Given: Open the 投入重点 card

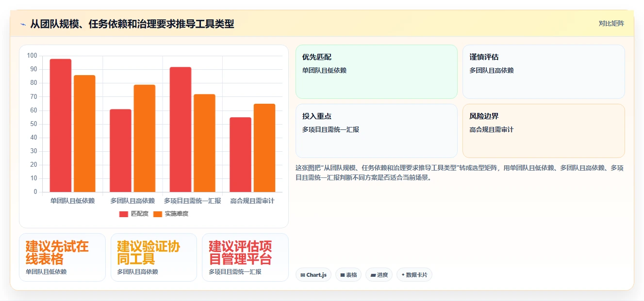Looking at the screenshot, I should 377,131.
